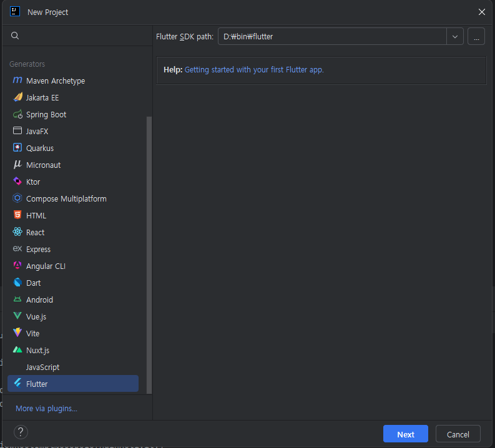The image size is (495, 448).
Task: Pick the Angular CLI label
Action: click(46, 266)
